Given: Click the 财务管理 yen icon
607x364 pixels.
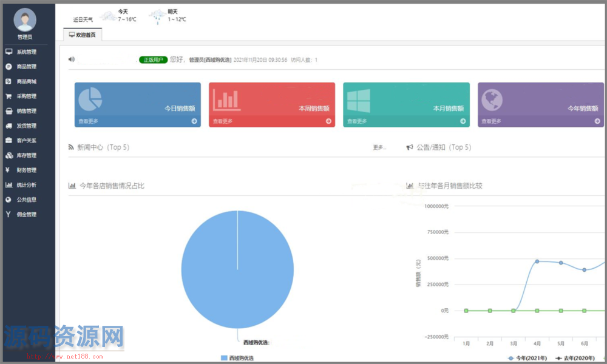Looking at the screenshot, I should tap(8, 170).
